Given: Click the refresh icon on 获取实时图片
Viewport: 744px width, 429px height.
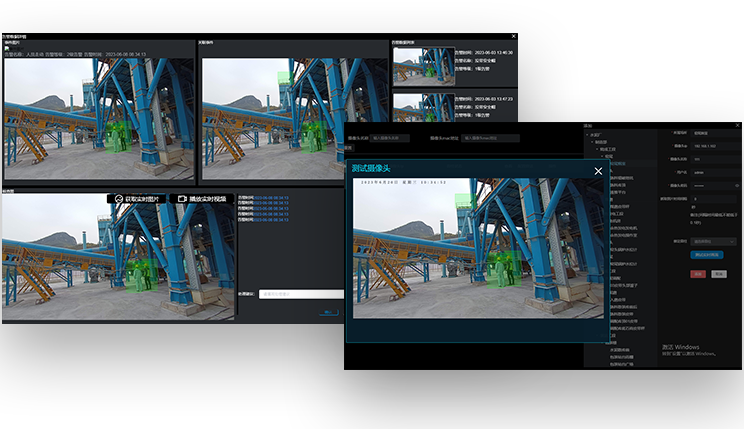Looking at the screenshot, I should pos(119,199).
